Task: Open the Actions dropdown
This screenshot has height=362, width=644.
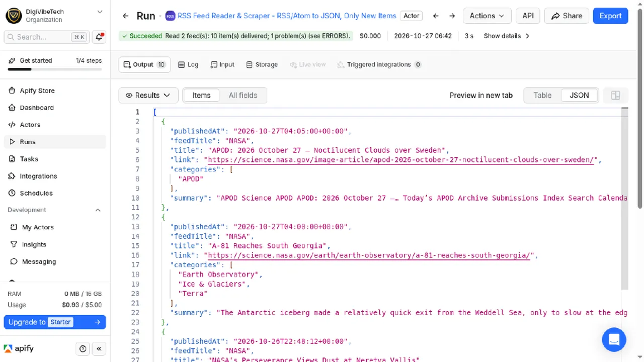Action: [487, 16]
